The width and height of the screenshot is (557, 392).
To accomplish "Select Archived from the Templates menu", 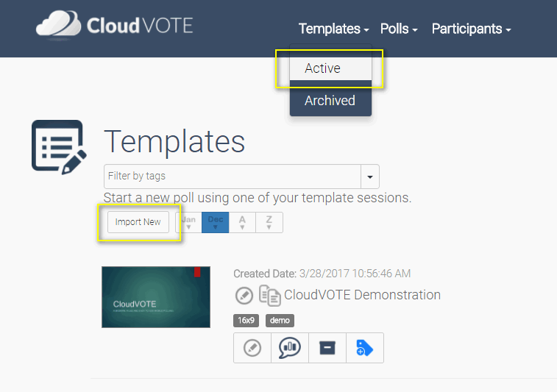I will (x=330, y=101).
